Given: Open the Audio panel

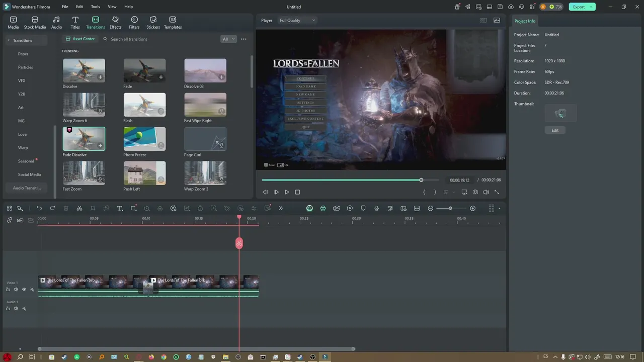Looking at the screenshot, I should pos(56,23).
